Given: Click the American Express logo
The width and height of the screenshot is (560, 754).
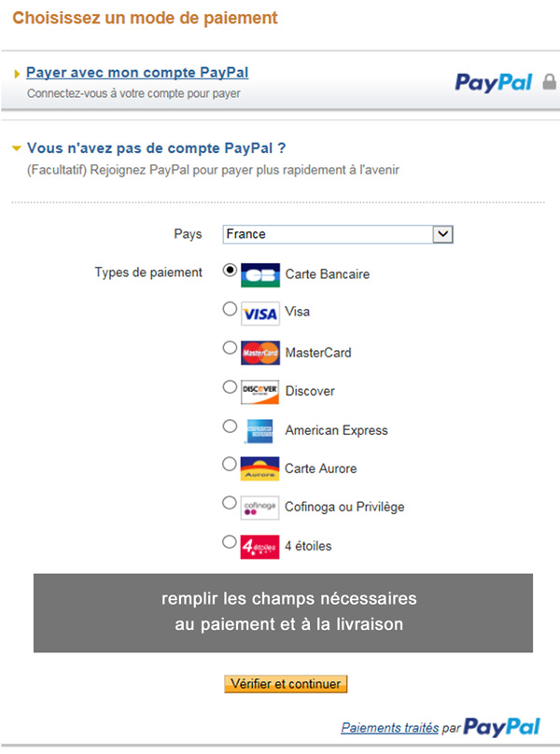Looking at the screenshot, I should (x=259, y=431).
